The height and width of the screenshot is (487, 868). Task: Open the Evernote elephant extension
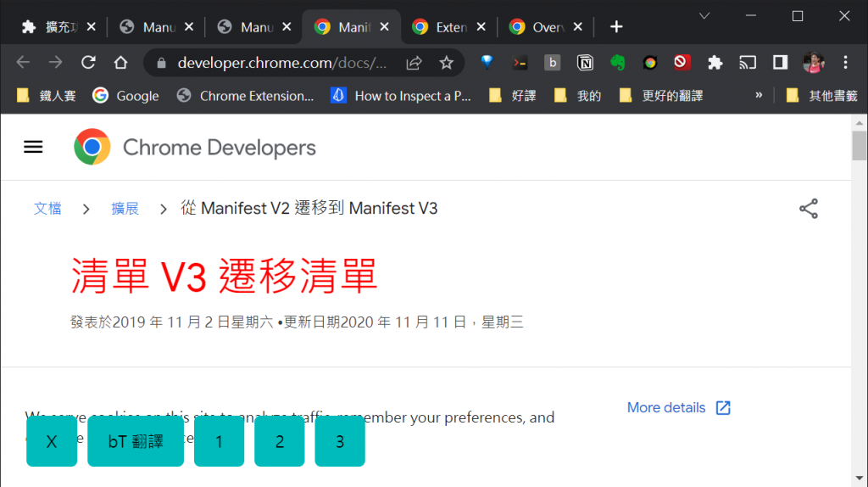618,63
